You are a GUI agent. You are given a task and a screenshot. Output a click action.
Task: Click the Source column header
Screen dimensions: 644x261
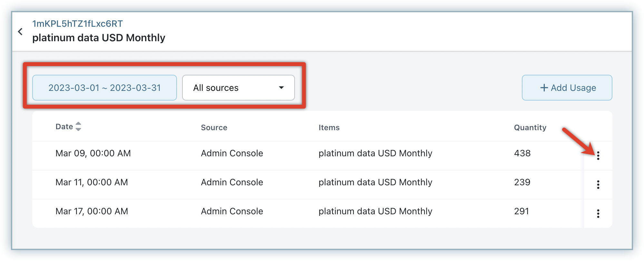[214, 128]
